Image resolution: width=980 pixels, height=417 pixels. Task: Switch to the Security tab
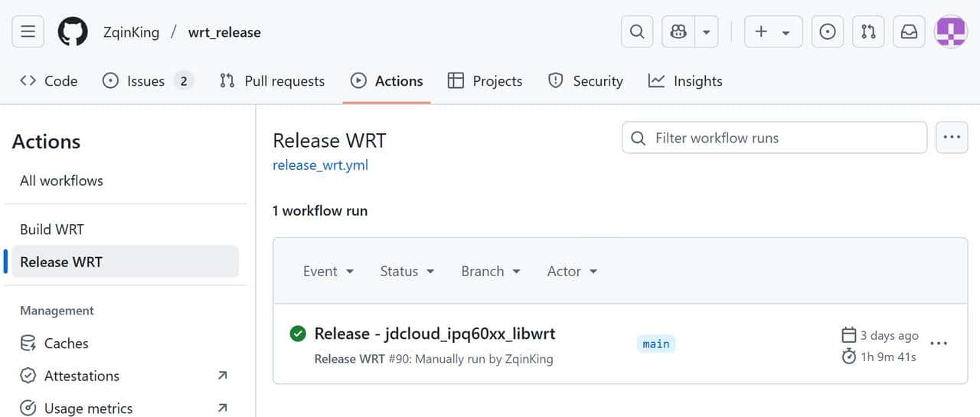(586, 80)
